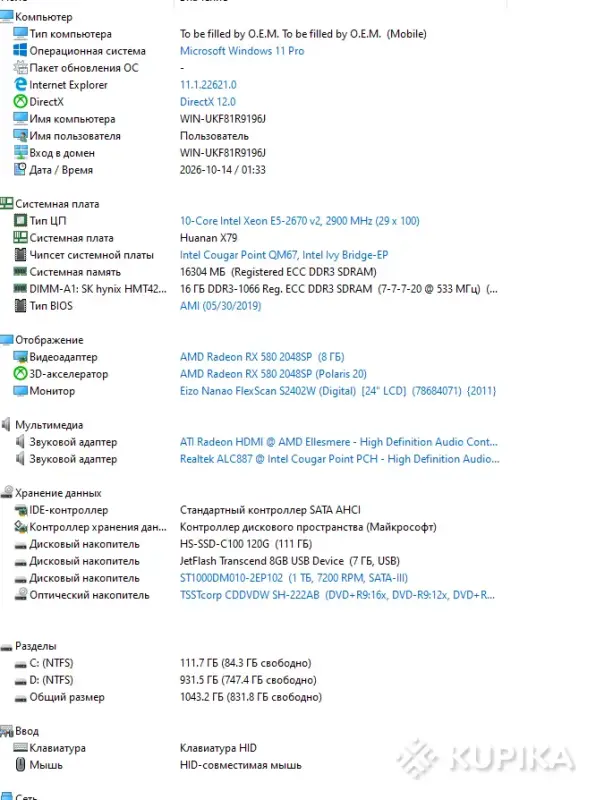Viewport: 596px width, 800px height.
Task: Click the IDE-контроллер icon
Action: 20,510
